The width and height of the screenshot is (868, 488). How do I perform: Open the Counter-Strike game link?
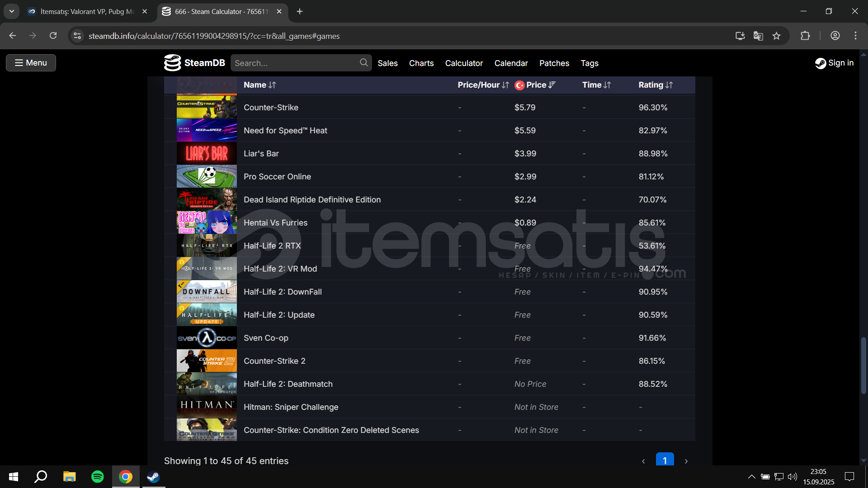(x=271, y=108)
